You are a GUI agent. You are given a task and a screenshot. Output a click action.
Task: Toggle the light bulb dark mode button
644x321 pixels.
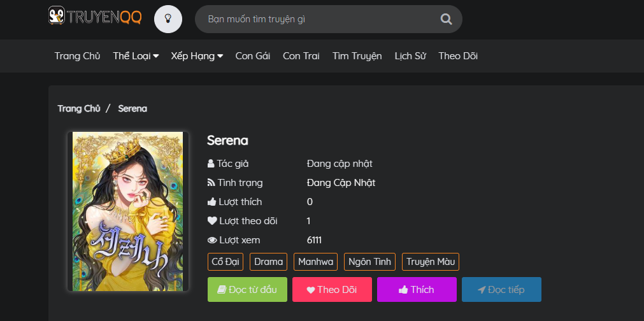168,18
